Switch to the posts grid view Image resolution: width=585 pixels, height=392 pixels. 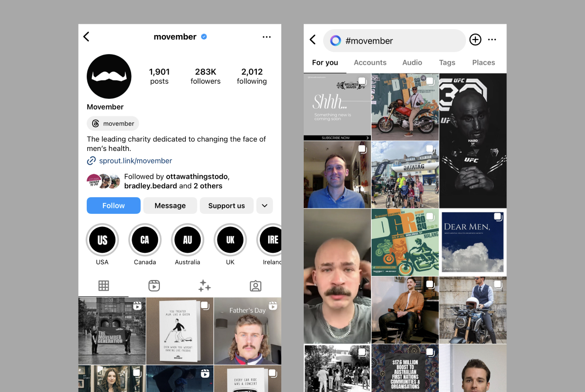pyautogui.click(x=103, y=286)
